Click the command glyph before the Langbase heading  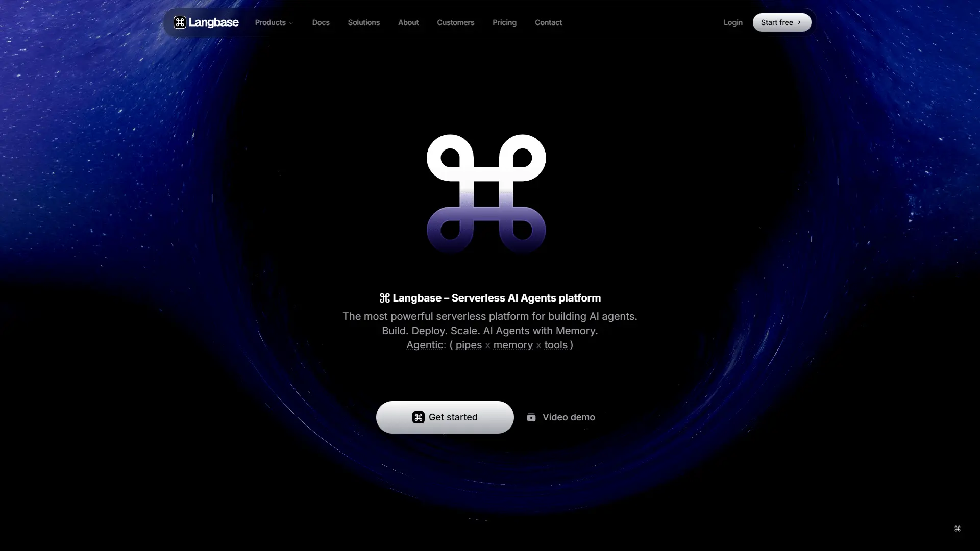point(384,298)
